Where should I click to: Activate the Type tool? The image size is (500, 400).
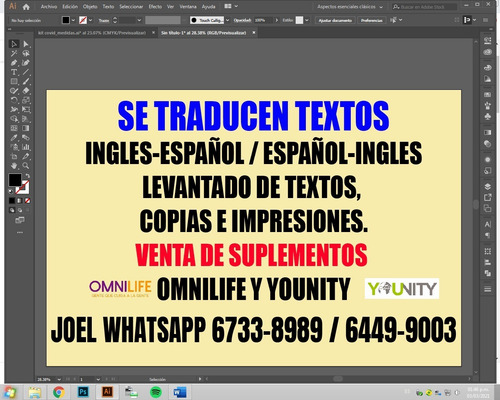pyautogui.click(x=14, y=72)
